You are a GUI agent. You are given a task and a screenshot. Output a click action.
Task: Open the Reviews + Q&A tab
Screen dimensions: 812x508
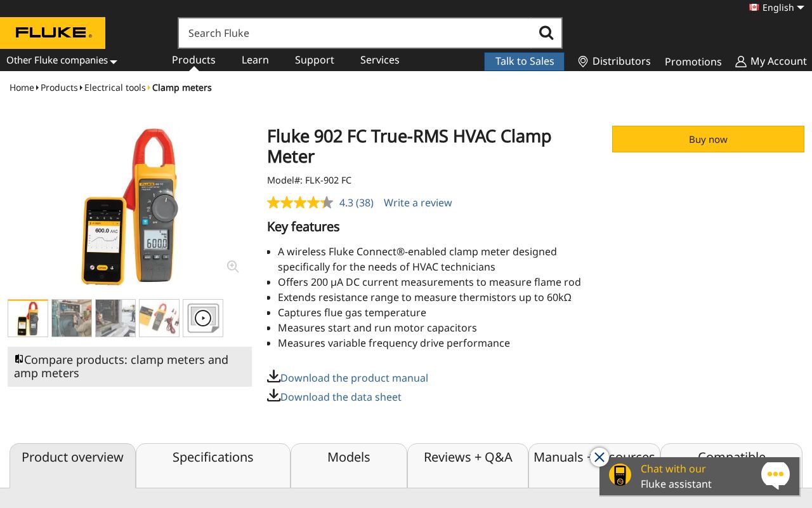(468, 457)
